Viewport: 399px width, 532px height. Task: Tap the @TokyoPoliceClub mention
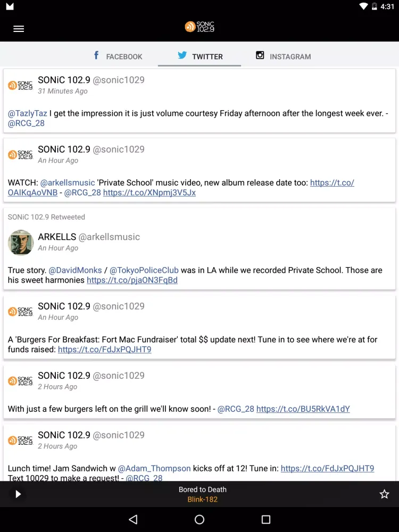(x=144, y=270)
